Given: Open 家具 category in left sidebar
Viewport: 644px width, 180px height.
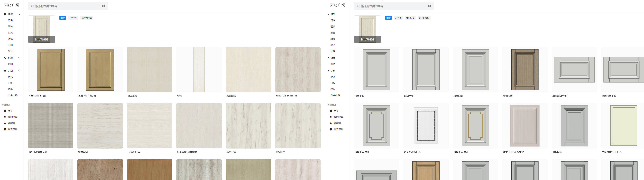Looking at the screenshot, I should pos(10,33).
